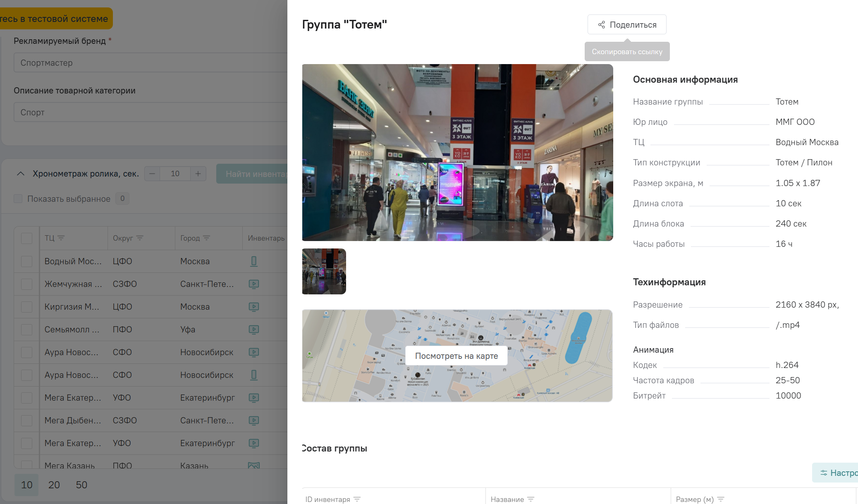The width and height of the screenshot is (858, 504).
Task: Check the Семьямолл Уфа row checkbox
Action: pyautogui.click(x=27, y=330)
